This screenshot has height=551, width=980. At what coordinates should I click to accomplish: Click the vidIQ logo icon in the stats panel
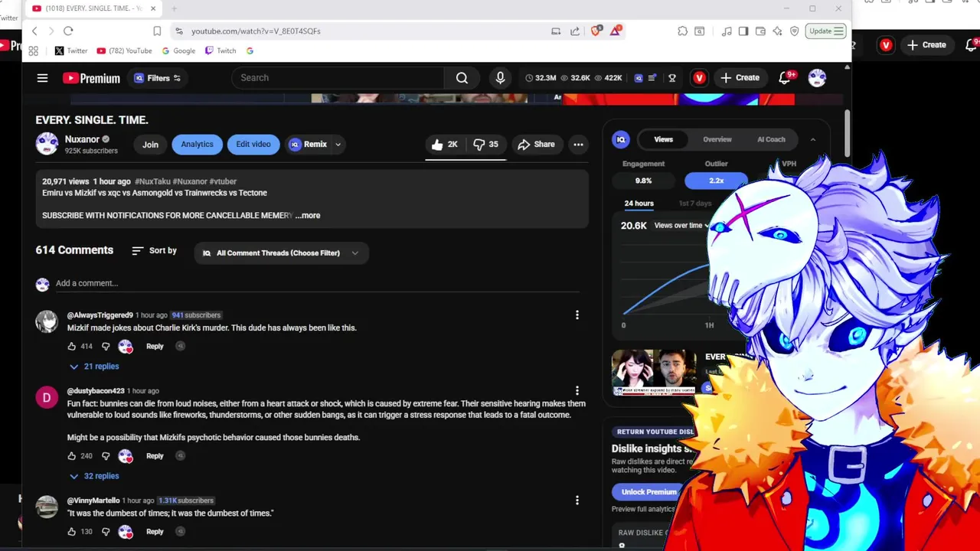621,139
